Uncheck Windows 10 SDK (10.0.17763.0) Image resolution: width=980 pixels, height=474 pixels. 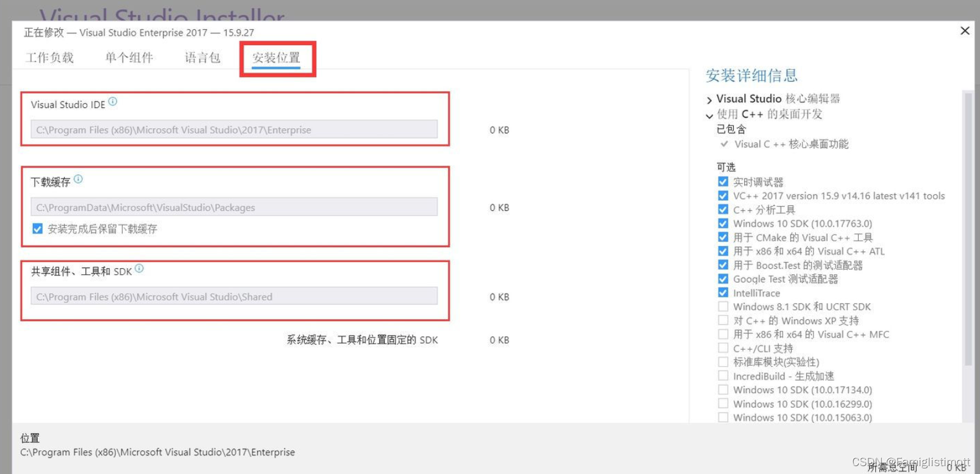point(723,223)
